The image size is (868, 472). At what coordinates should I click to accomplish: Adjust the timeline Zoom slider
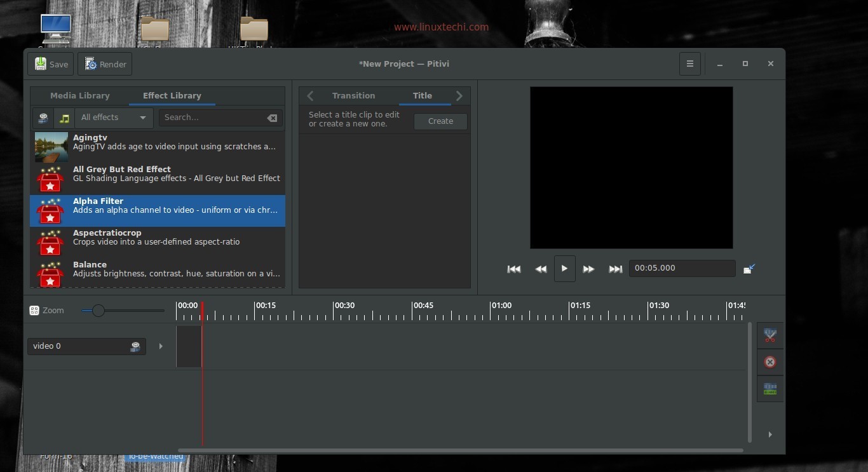[98, 310]
